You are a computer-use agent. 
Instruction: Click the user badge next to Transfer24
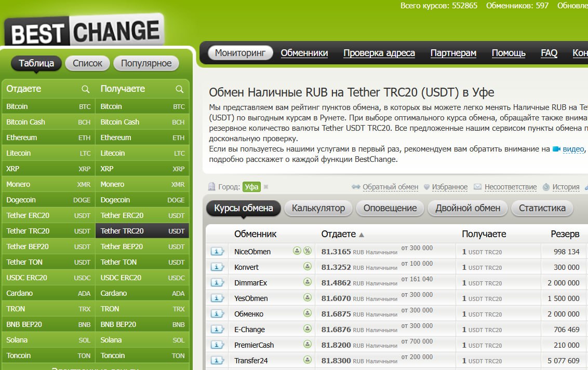(x=308, y=360)
